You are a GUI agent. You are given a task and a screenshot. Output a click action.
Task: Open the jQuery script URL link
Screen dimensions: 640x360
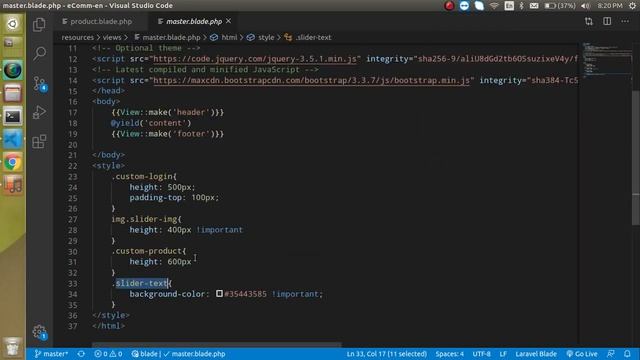click(x=255, y=59)
